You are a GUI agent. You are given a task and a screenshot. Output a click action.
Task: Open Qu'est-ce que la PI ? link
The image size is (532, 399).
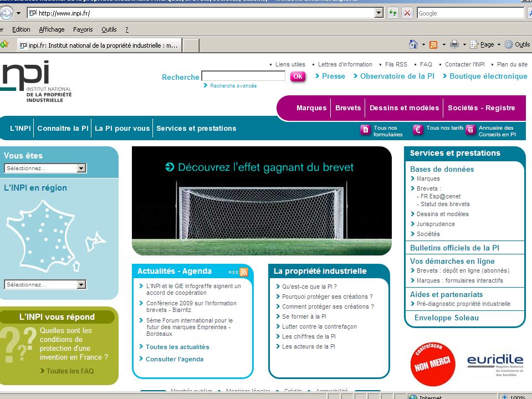point(309,287)
